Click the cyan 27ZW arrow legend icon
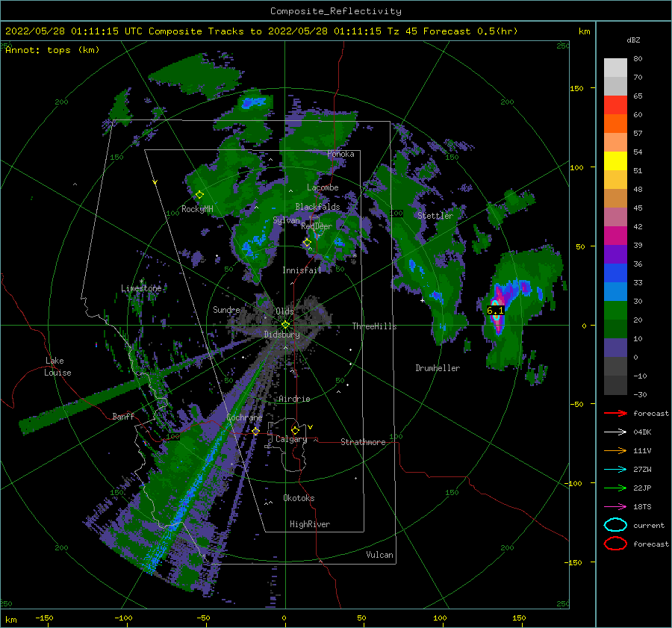 coord(615,470)
